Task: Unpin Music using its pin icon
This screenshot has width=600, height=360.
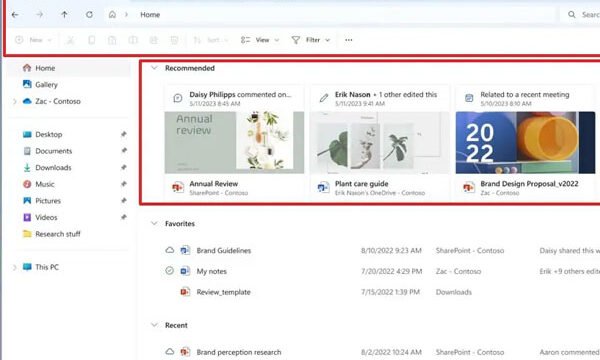Action: 124,184
